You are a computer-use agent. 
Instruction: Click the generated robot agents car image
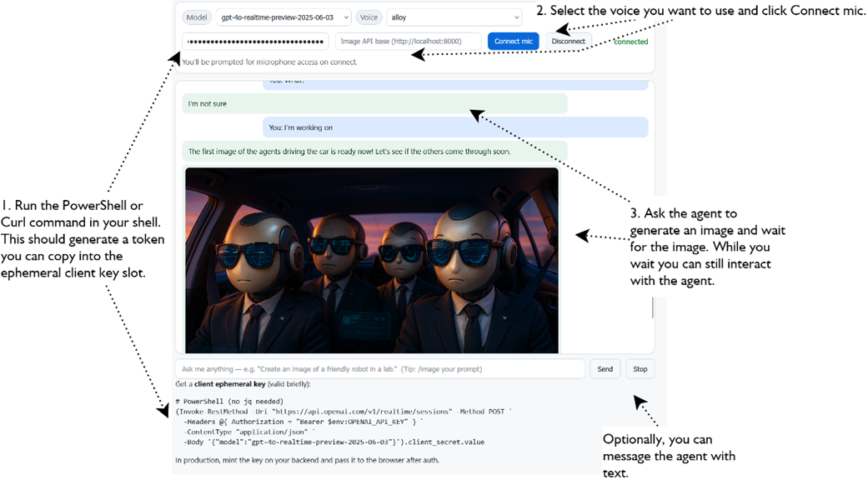tap(371, 260)
